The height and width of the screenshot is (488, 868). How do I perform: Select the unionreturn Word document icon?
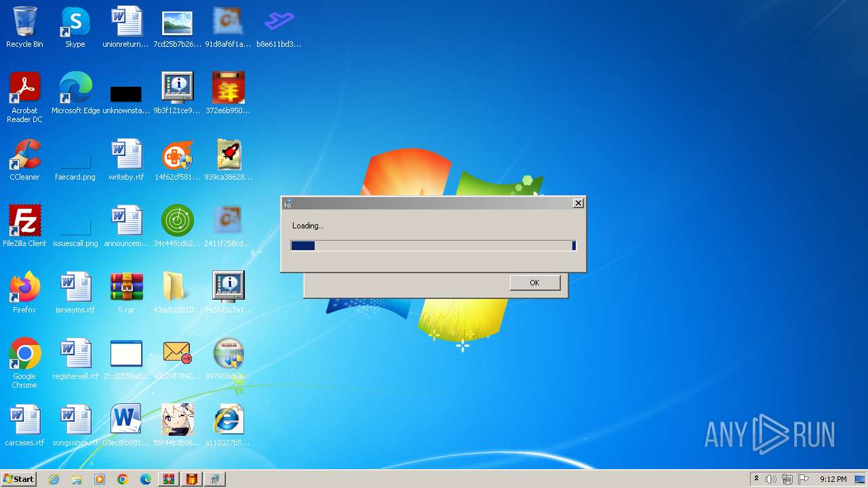(x=126, y=28)
